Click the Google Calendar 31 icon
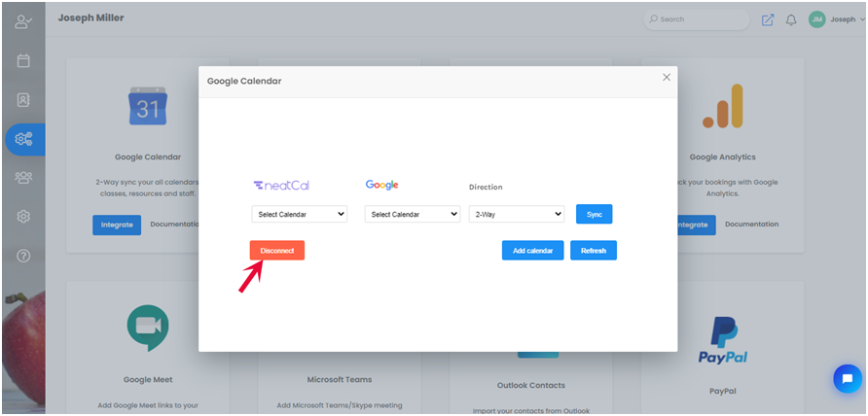The image size is (868, 416). coord(148,106)
